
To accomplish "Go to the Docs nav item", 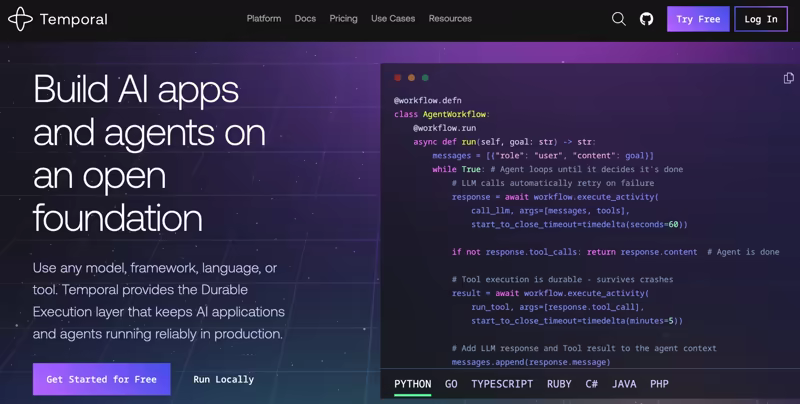I will pos(305,19).
